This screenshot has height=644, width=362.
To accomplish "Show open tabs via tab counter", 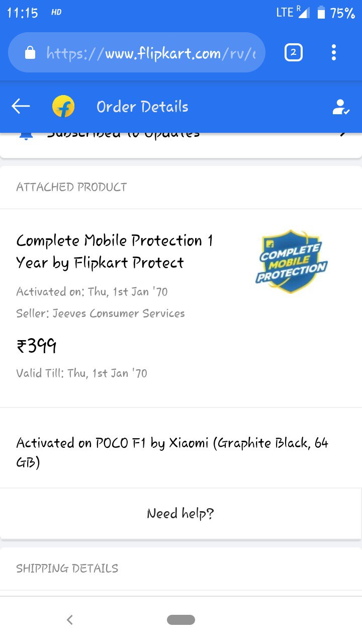I will [x=294, y=52].
